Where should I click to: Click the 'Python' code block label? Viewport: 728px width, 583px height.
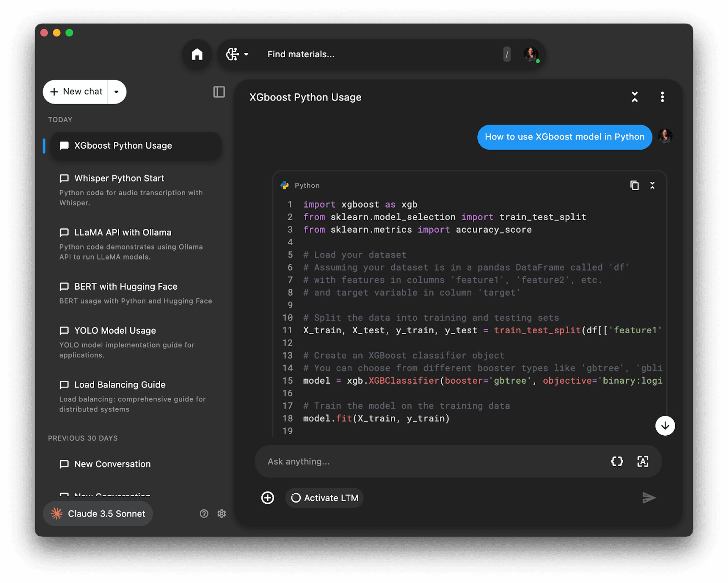pyautogui.click(x=307, y=186)
